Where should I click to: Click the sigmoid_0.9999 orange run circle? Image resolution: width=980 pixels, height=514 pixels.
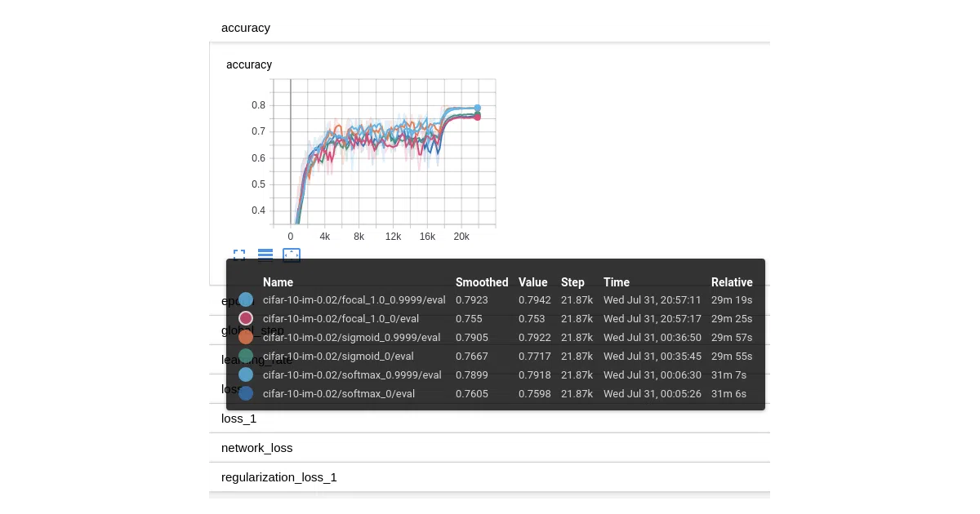pyautogui.click(x=246, y=337)
